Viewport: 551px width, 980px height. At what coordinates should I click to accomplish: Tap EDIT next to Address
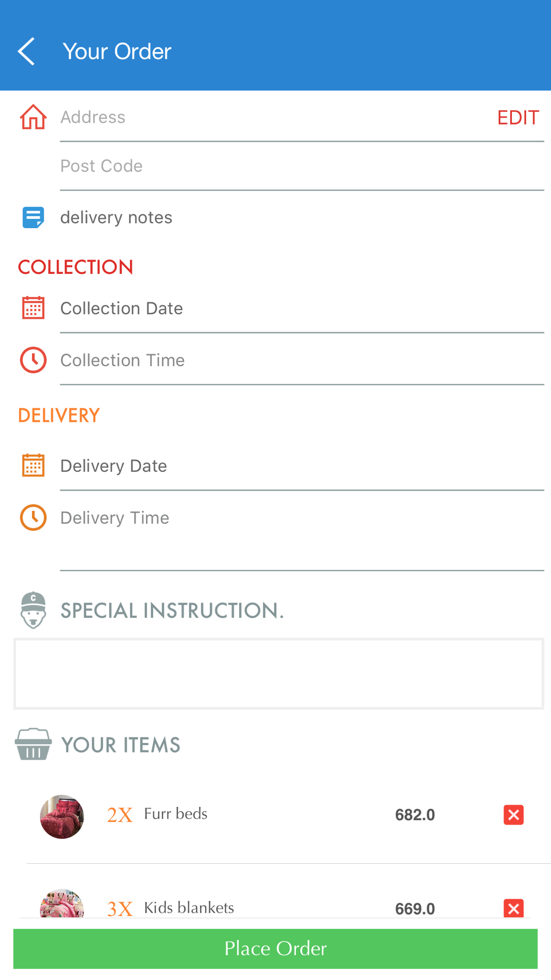click(x=517, y=117)
